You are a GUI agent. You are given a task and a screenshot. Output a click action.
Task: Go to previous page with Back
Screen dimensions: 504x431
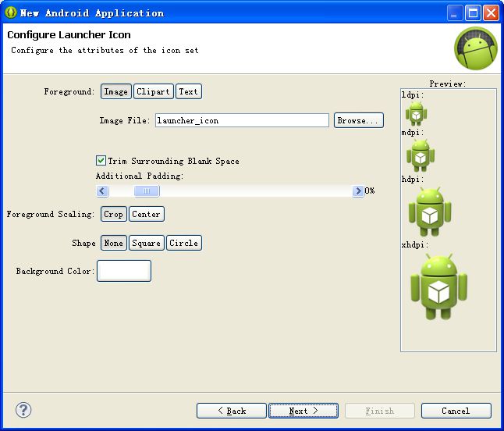tap(232, 411)
